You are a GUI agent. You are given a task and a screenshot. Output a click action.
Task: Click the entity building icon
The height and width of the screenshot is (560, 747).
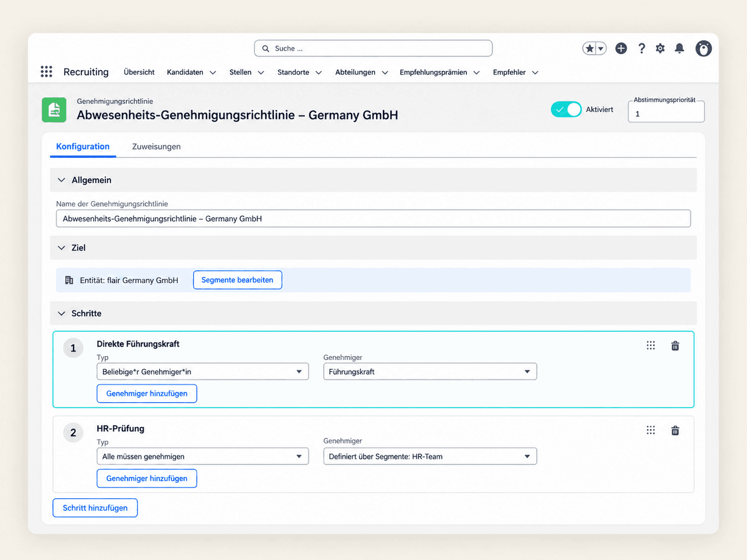(x=69, y=280)
